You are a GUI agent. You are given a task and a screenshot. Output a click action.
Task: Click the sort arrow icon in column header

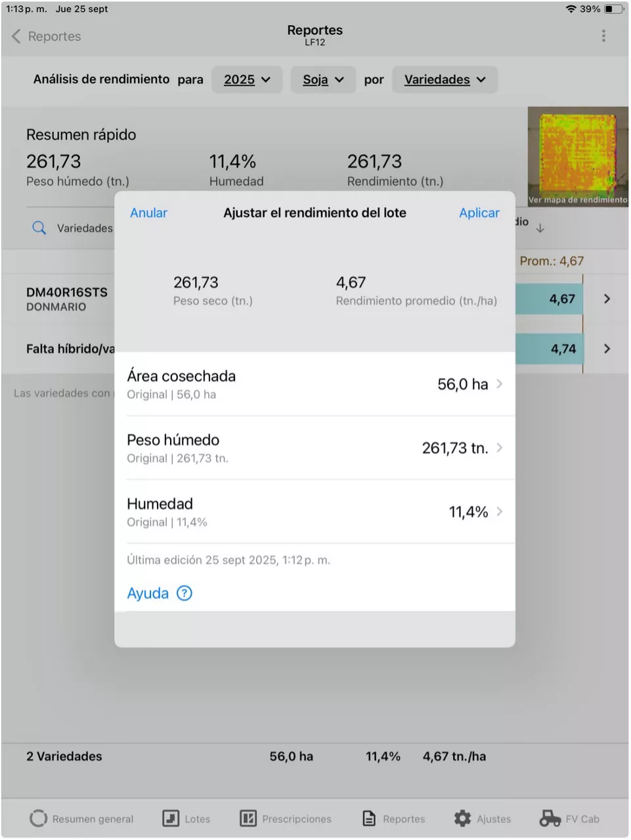(x=540, y=228)
